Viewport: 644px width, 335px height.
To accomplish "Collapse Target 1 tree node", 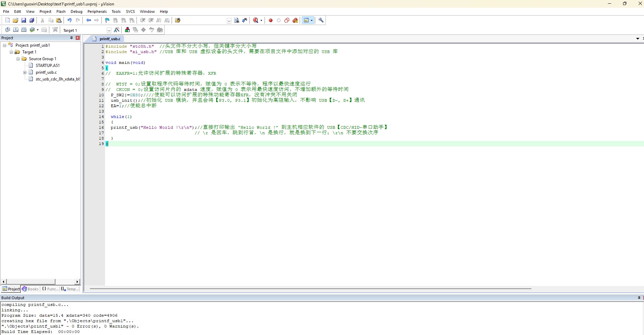I will [x=11, y=52].
